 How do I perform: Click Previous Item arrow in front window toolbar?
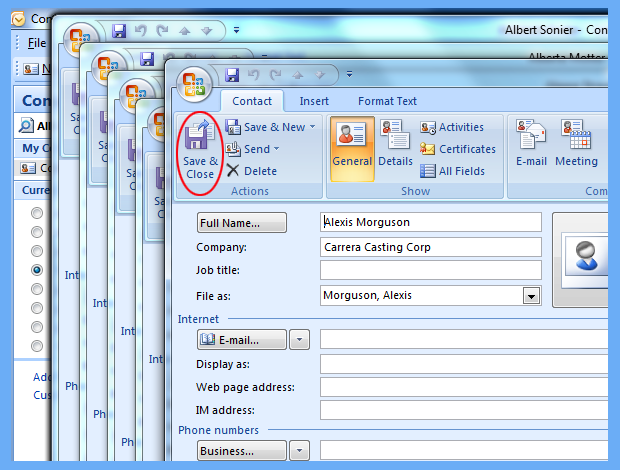pos(297,75)
